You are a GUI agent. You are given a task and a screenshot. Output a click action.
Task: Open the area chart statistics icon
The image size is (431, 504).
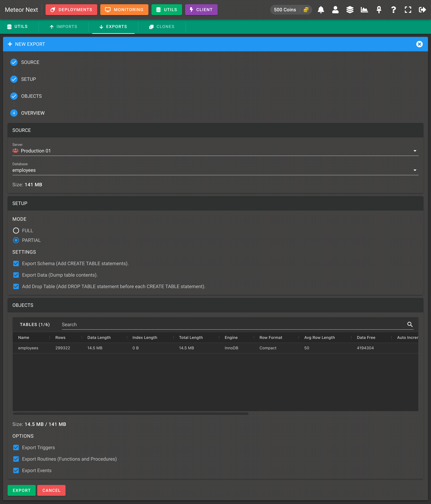point(364,10)
